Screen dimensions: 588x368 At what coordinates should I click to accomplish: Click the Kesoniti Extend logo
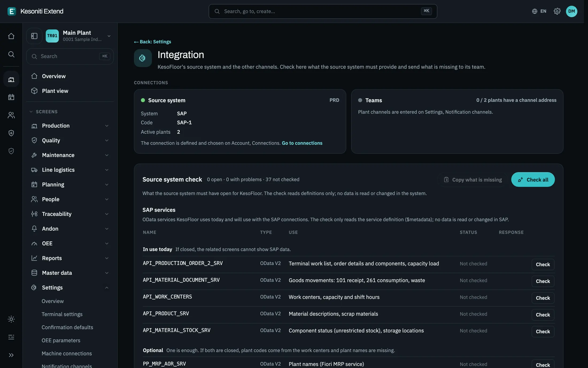pos(36,11)
